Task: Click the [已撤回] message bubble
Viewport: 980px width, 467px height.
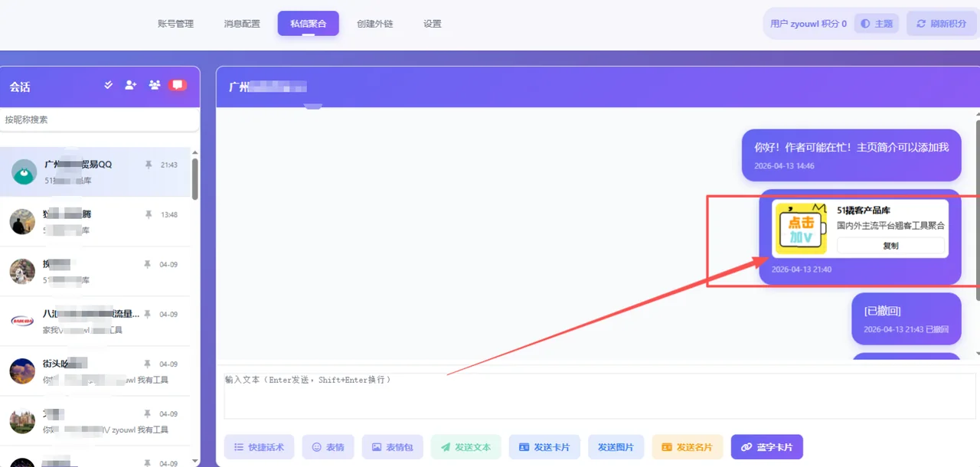Action: tap(906, 318)
